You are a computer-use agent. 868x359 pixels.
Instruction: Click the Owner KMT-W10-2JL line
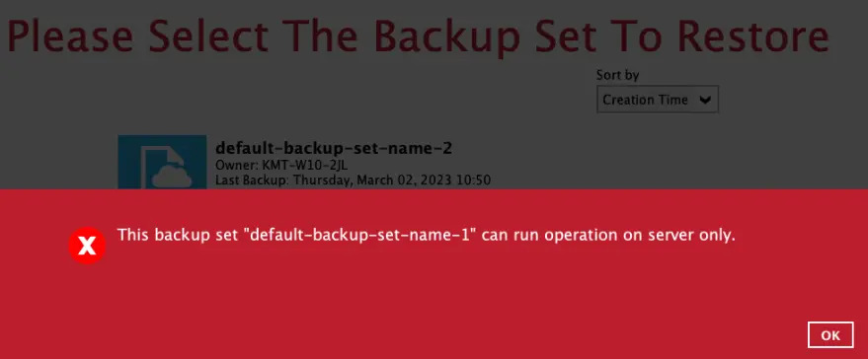point(281,165)
